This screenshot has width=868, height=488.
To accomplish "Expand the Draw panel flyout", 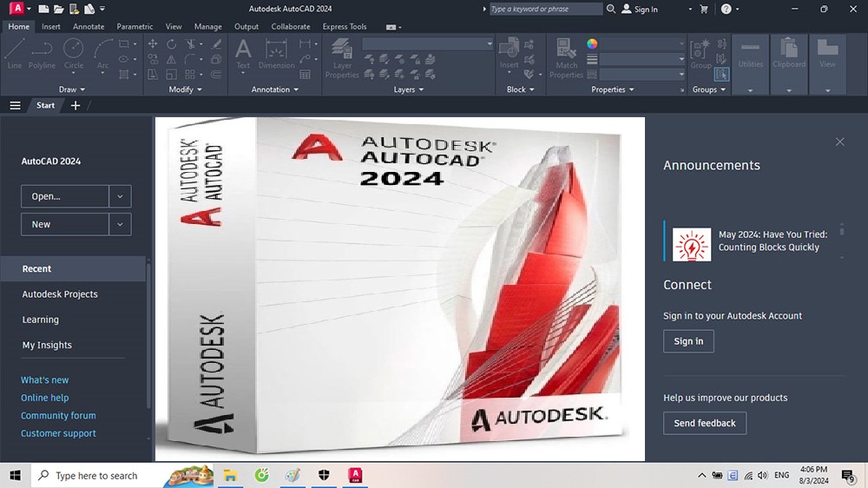I will click(x=72, y=89).
